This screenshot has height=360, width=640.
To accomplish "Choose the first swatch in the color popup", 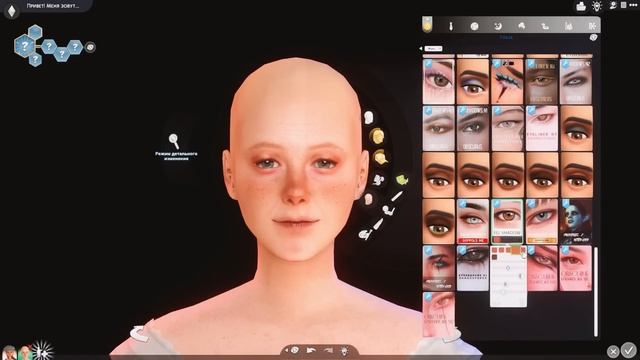I will tap(494, 250).
